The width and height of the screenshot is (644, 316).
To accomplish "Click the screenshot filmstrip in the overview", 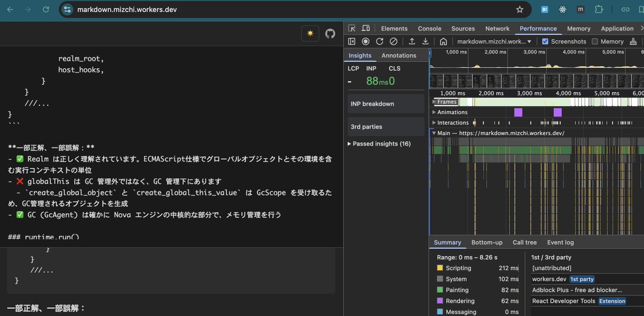I will click(537, 80).
